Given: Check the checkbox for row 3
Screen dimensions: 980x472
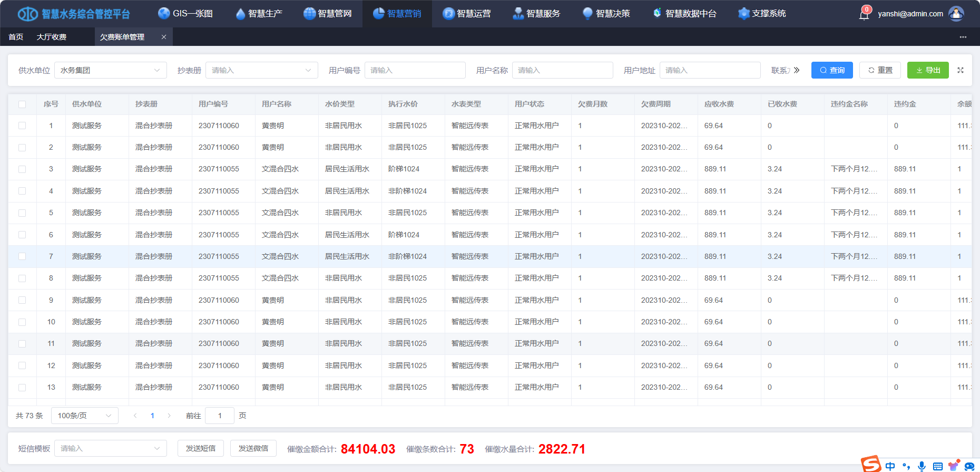Looking at the screenshot, I should click(22, 169).
